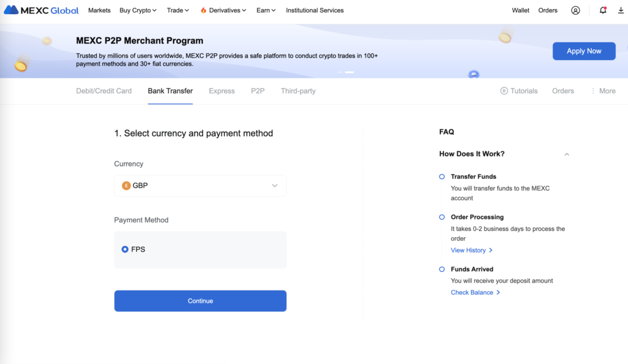The width and height of the screenshot is (628, 364).
Task: Open the View History link
Action: point(472,251)
